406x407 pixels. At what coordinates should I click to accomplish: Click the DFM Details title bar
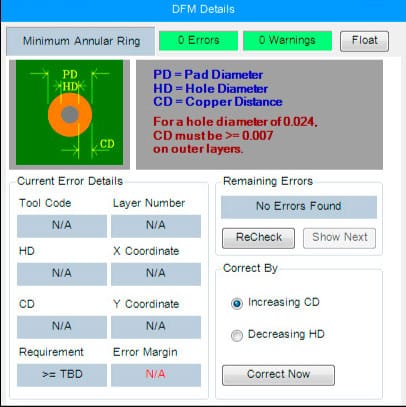click(x=203, y=10)
